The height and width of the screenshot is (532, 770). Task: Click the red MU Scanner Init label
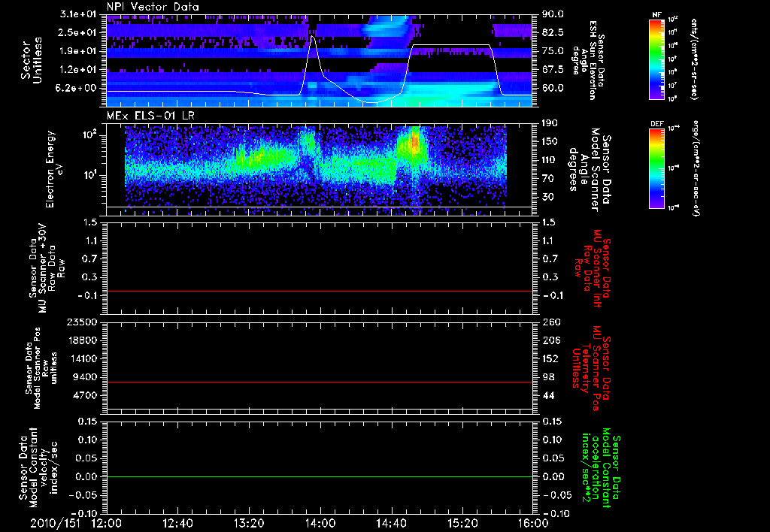click(x=592, y=268)
